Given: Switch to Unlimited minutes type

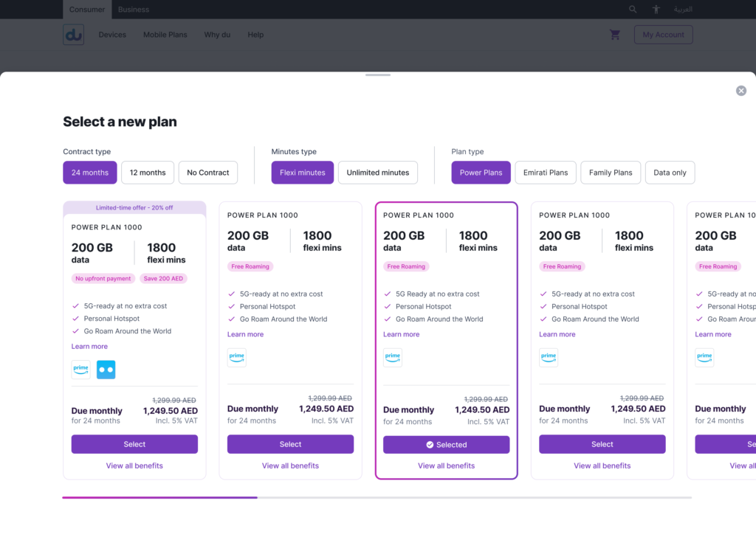Looking at the screenshot, I should (378, 173).
